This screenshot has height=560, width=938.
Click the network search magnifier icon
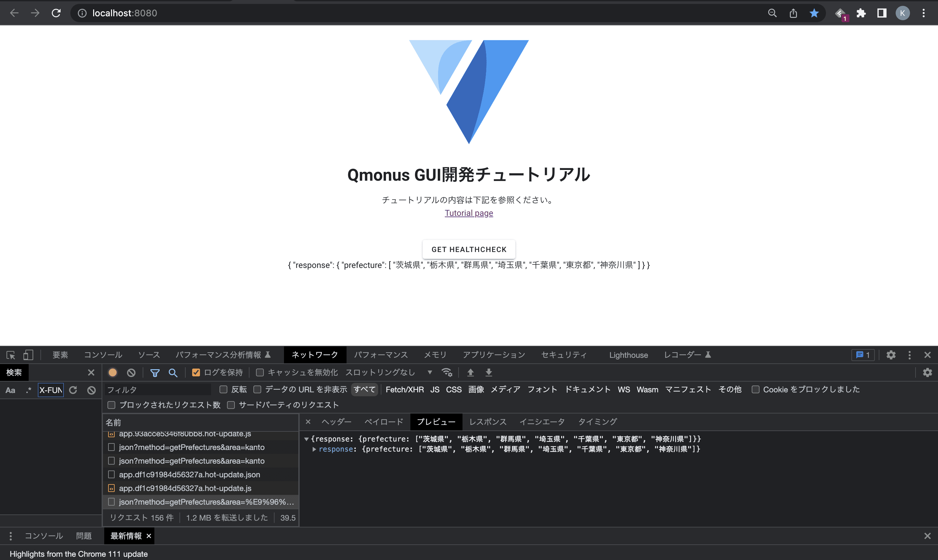173,373
